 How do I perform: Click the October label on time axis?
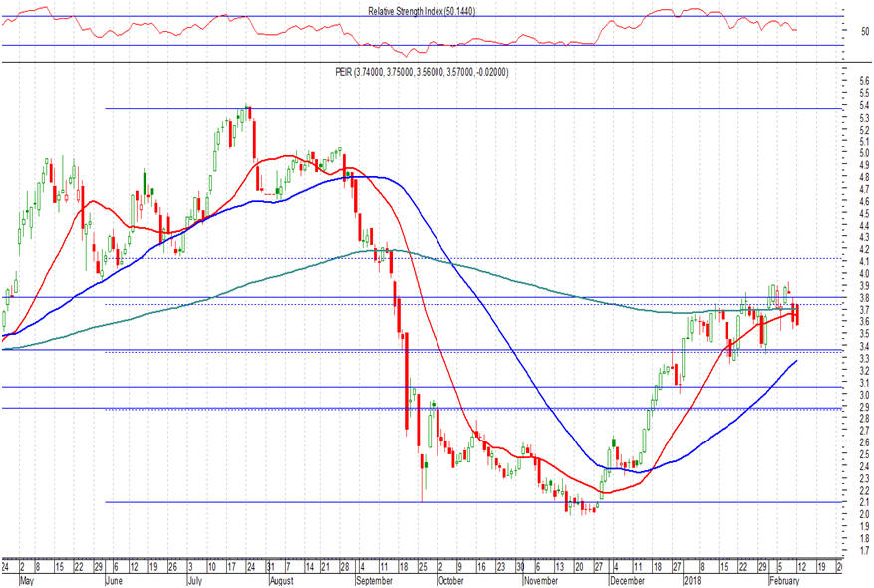451,579
